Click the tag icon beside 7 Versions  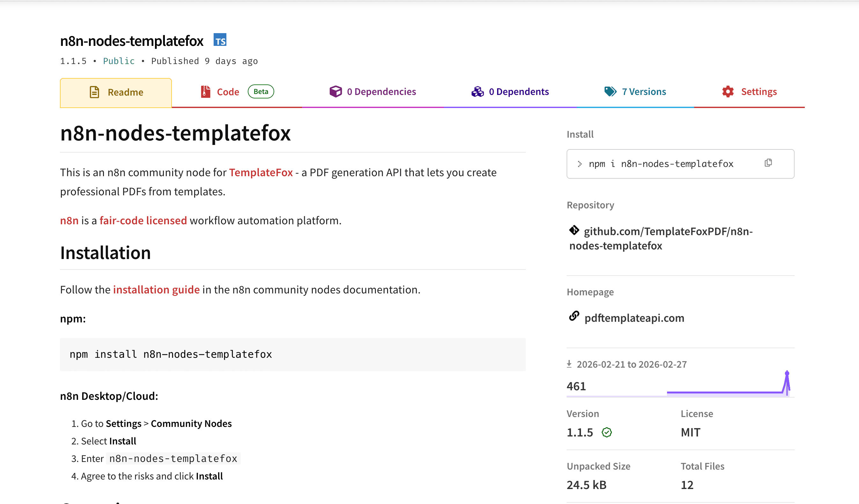point(610,91)
